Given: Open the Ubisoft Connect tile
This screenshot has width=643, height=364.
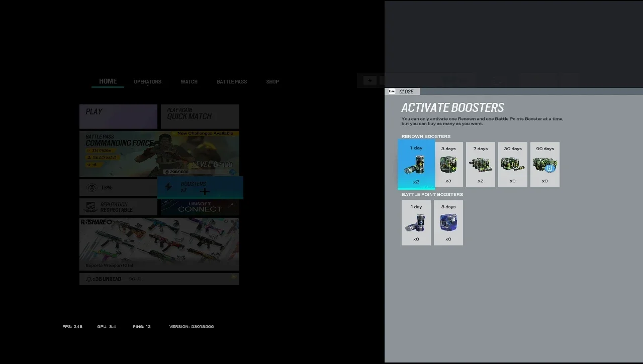Looking at the screenshot, I should [x=200, y=207].
